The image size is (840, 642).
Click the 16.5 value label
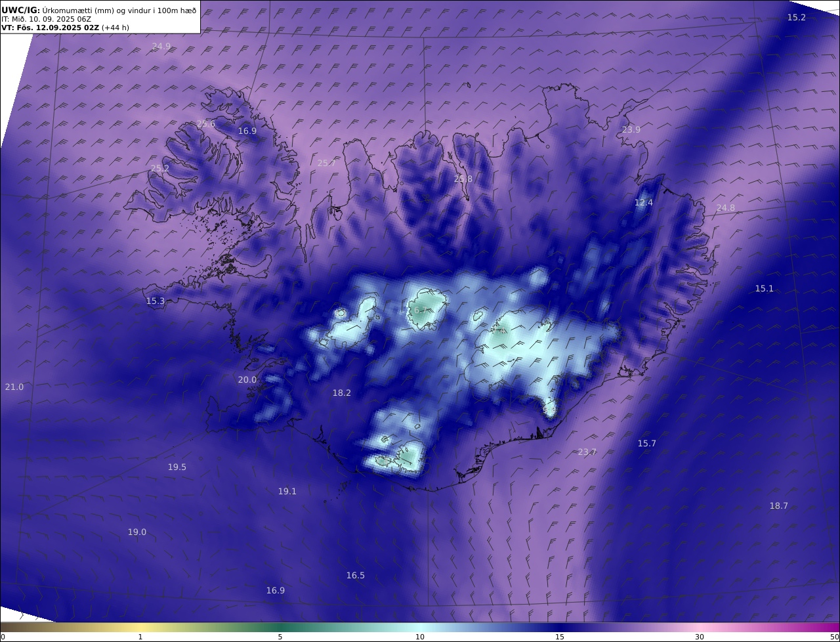click(x=355, y=576)
